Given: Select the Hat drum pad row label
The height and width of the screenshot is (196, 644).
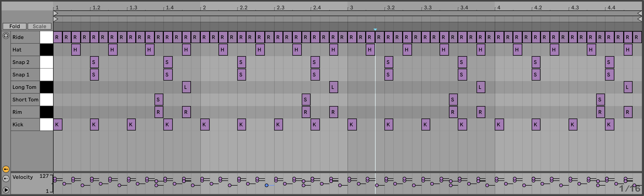Looking at the screenshot, I should pyautogui.click(x=25, y=50).
